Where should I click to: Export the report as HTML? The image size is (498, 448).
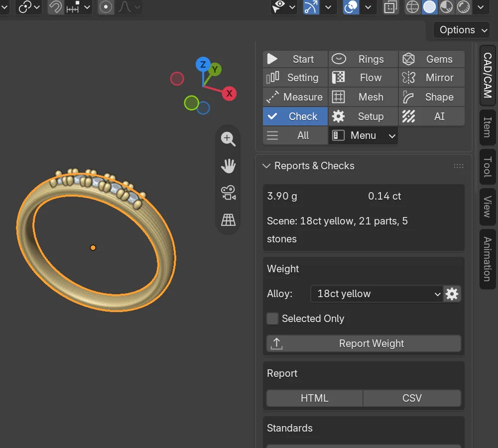(314, 398)
